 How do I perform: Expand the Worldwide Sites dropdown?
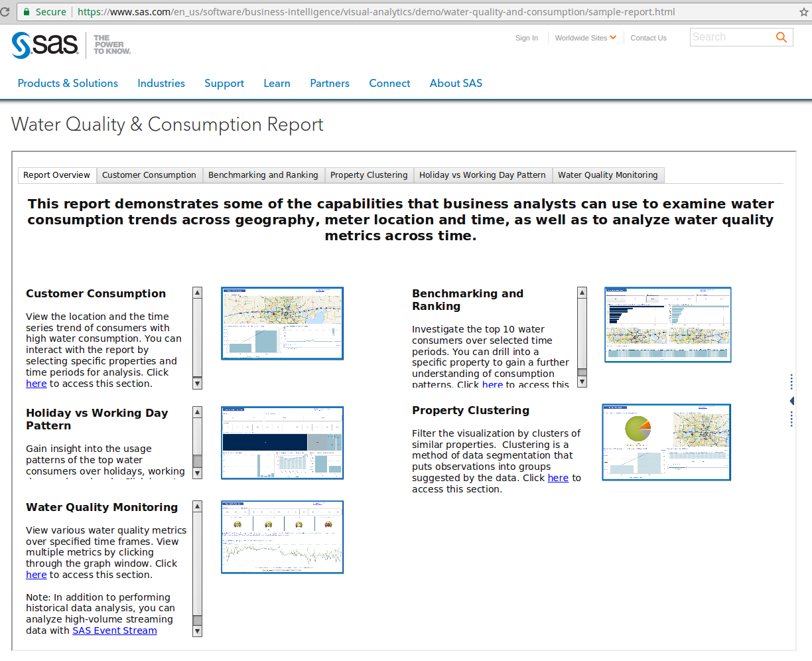click(x=615, y=38)
